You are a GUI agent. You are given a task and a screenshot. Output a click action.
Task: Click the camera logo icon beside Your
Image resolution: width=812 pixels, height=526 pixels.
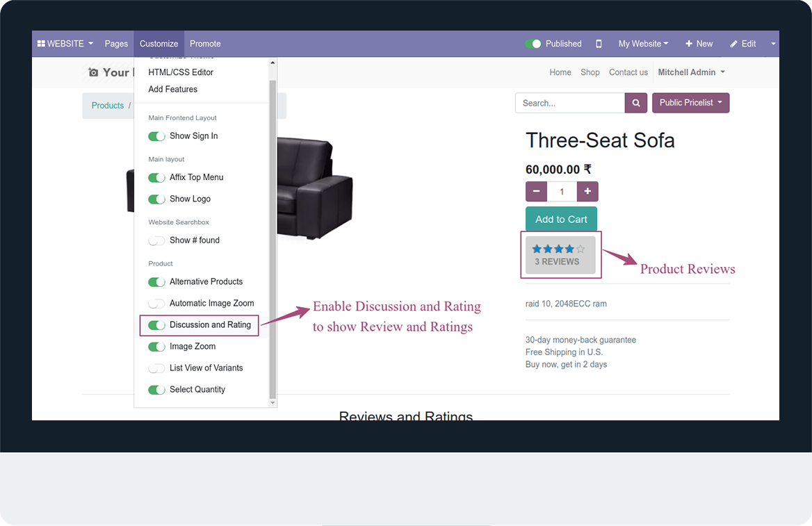[x=93, y=72]
